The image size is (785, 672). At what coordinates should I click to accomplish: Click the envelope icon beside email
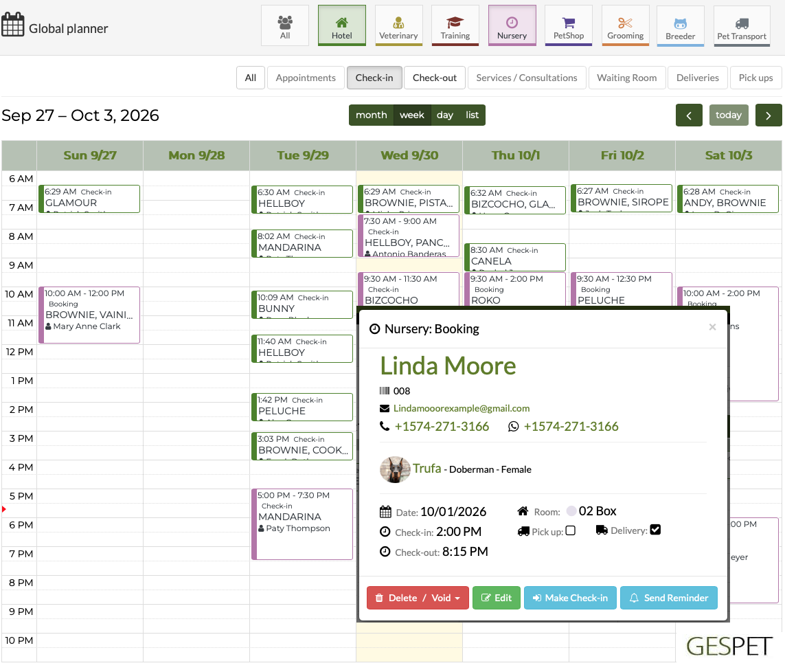pyautogui.click(x=385, y=409)
